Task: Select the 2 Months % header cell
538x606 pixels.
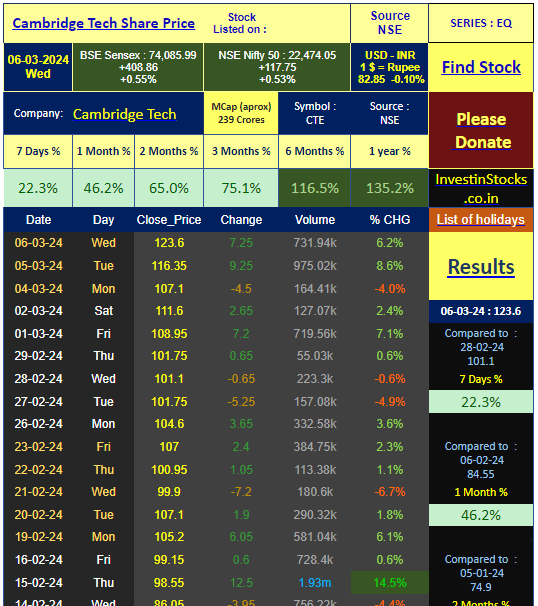Action: pos(169,152)
